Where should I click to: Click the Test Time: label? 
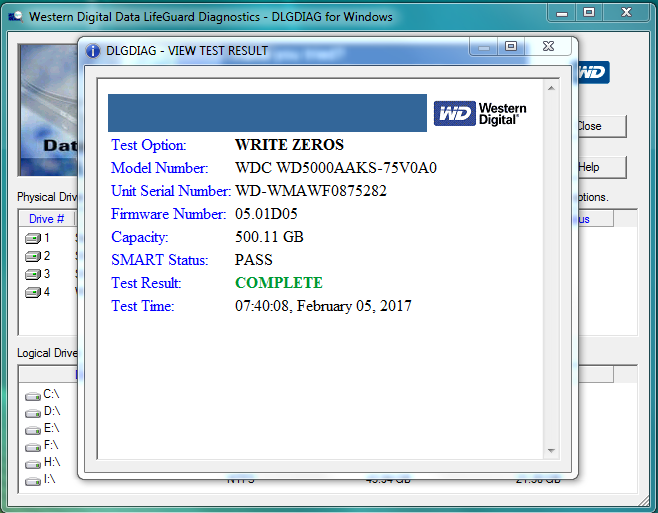coord(142,306)
